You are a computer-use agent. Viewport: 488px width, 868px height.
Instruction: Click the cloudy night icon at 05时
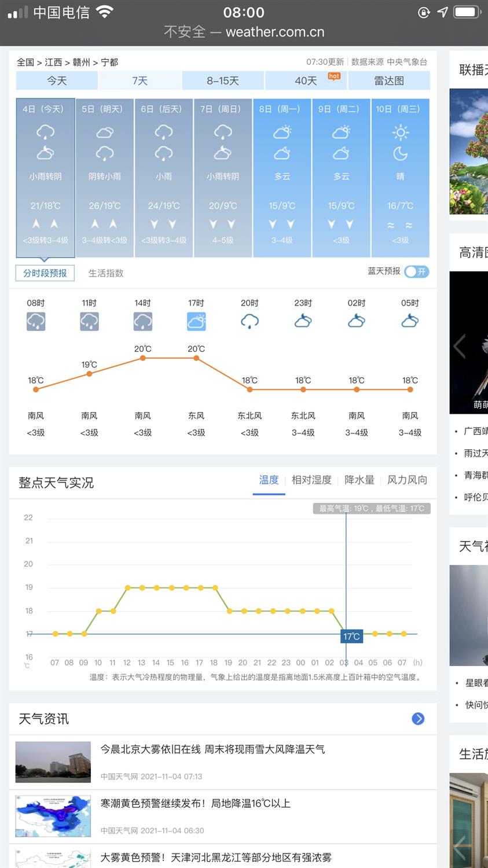tap(410, 321)
